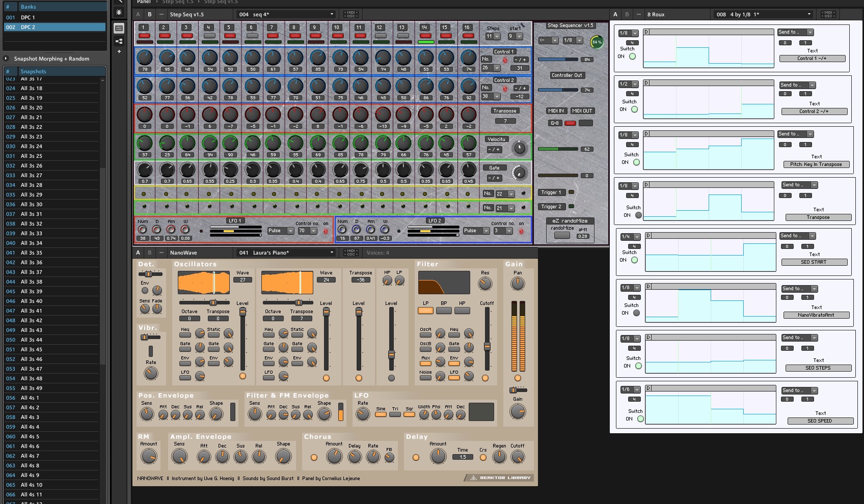
Task: Click the LFO Rate knob in NanoWave
Action: (363, 414)
